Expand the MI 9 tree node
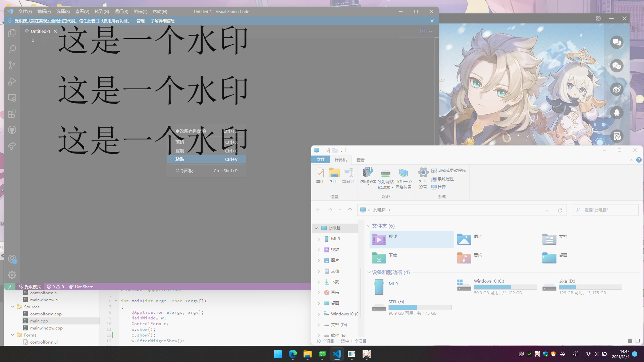The width and height of the screenshot is (644, 362). coord(319,239)
